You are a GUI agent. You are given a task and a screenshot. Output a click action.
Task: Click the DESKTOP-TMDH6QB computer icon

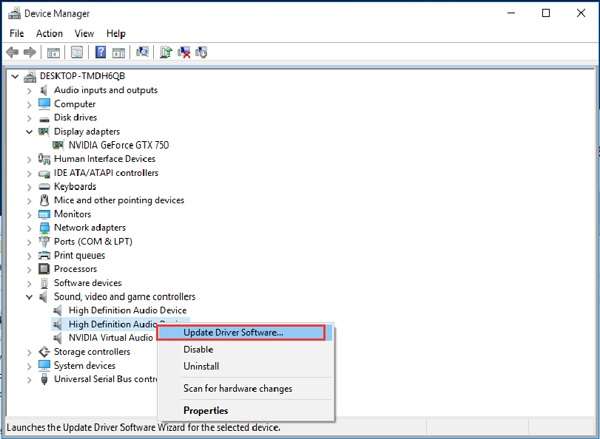(30, 76)
